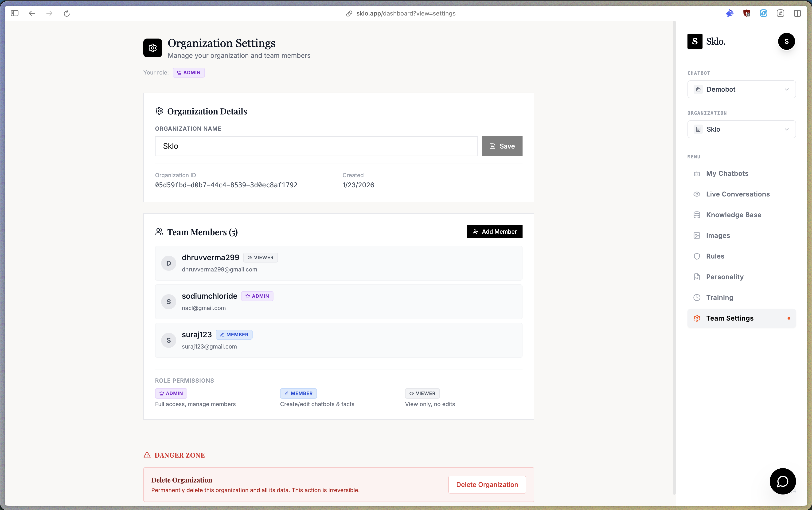The width and height of the screenshot is (812, 510).
Task: Open the Personality menu item
Action: (725, 277)
